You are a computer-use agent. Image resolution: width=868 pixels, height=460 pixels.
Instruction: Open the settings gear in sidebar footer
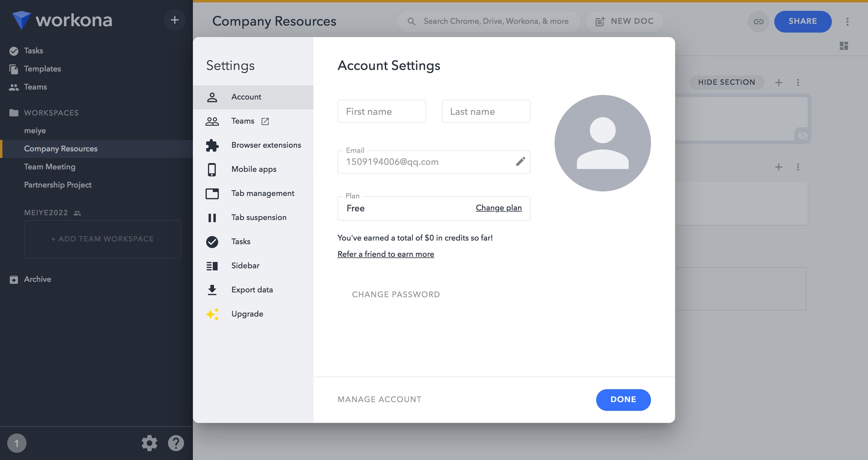coord(149,443)
